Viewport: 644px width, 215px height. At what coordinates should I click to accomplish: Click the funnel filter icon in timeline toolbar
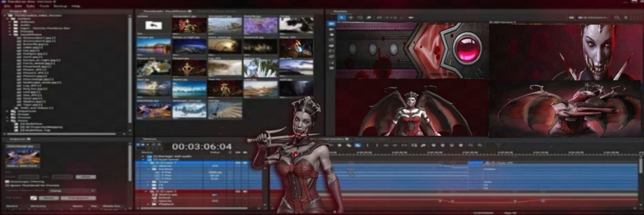[498, 145]
